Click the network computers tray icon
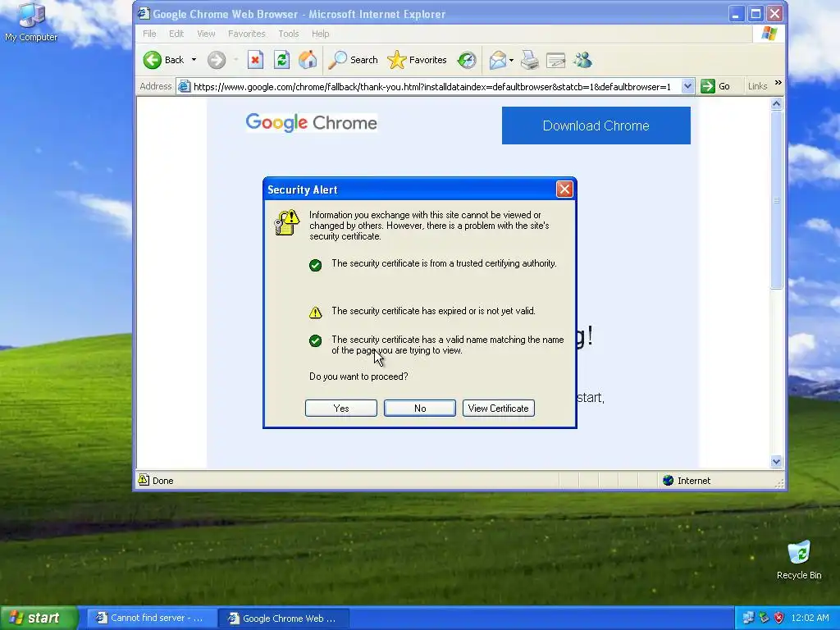The height and width of the screenshot is (630, 840). [748, 618]
